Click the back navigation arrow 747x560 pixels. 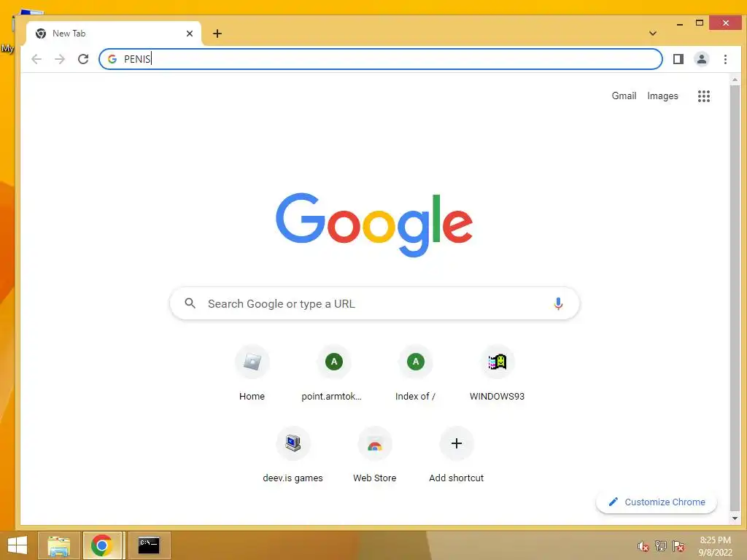36,59
